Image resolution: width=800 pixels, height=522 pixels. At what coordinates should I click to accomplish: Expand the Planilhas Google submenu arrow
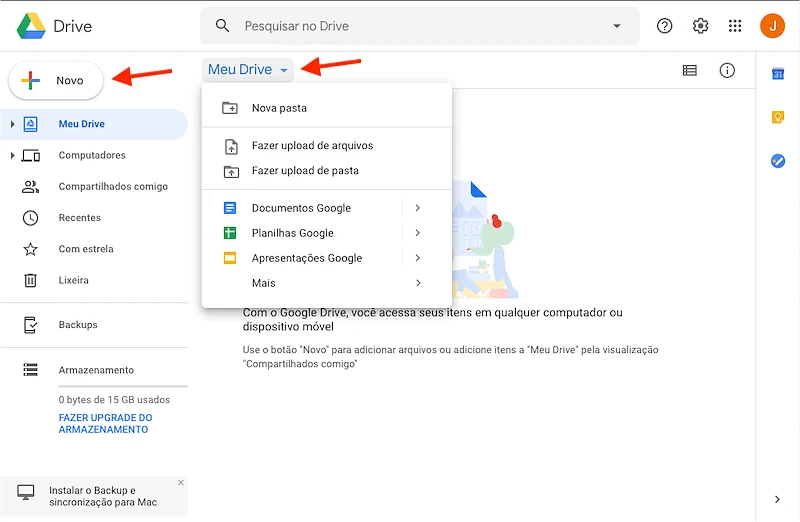point(418,233)
